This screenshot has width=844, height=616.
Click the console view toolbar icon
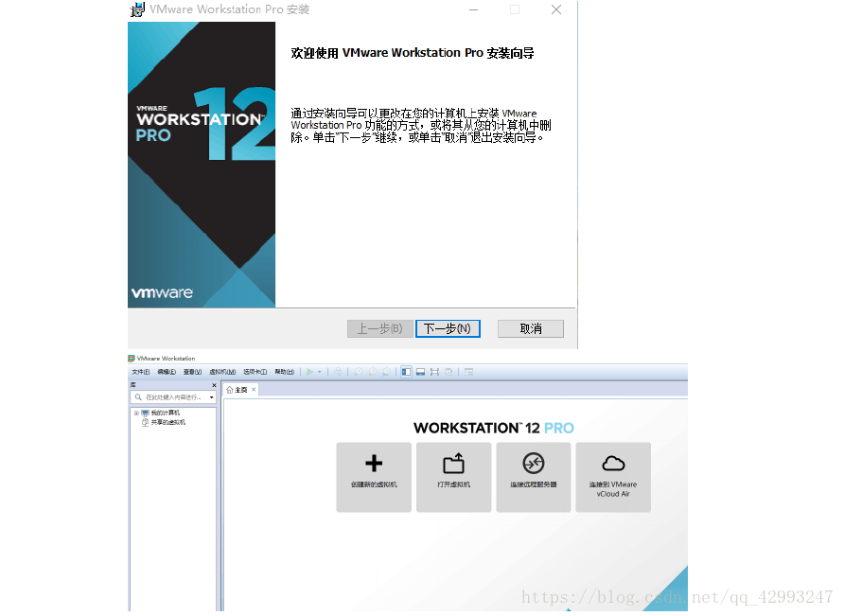click(x=468, y=372)
